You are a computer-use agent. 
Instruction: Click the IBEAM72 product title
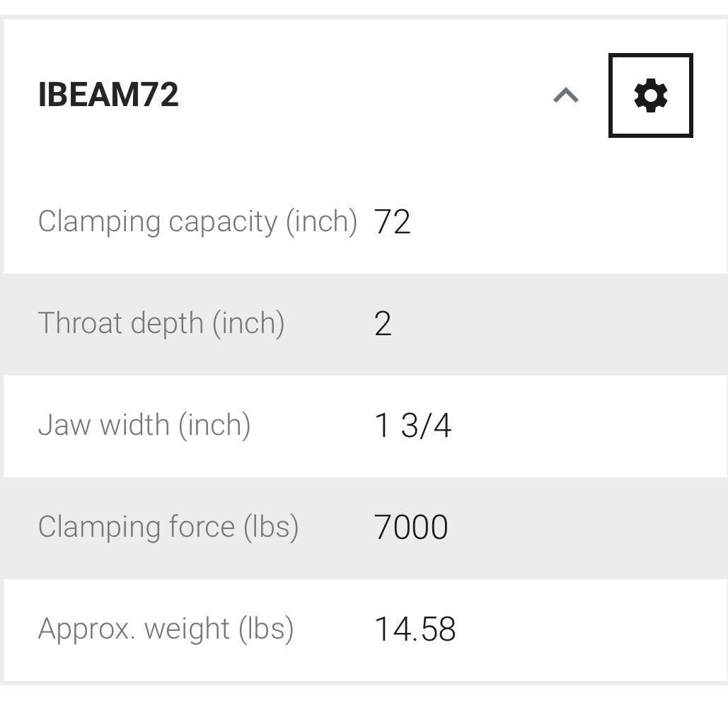(108, 95)
